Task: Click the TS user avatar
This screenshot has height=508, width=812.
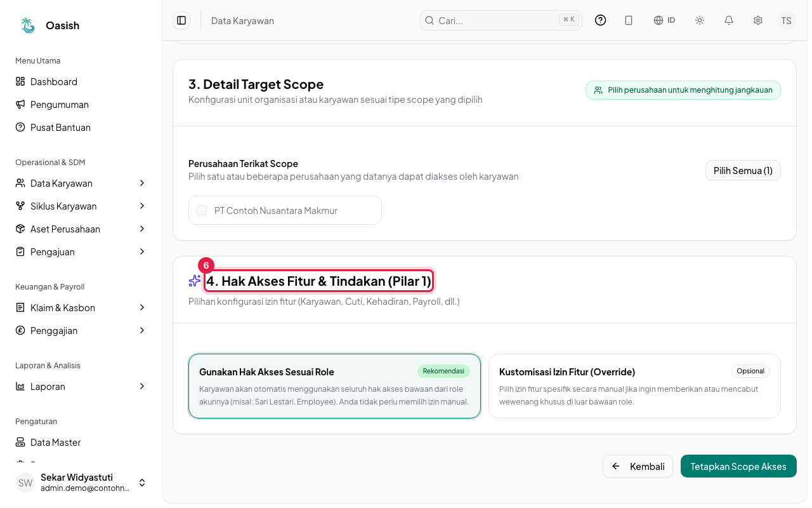Action: [787, 20]
